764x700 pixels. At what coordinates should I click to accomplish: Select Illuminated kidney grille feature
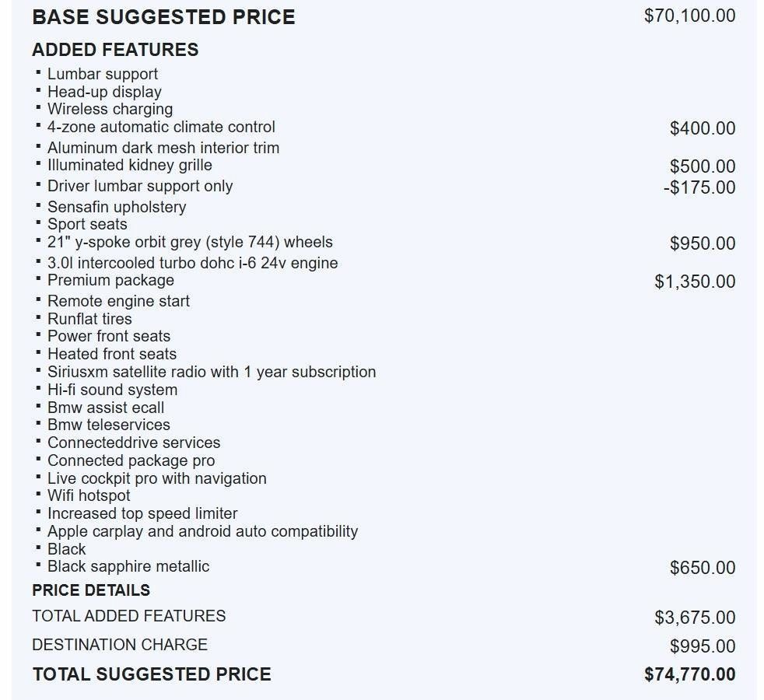pos(129,165)
